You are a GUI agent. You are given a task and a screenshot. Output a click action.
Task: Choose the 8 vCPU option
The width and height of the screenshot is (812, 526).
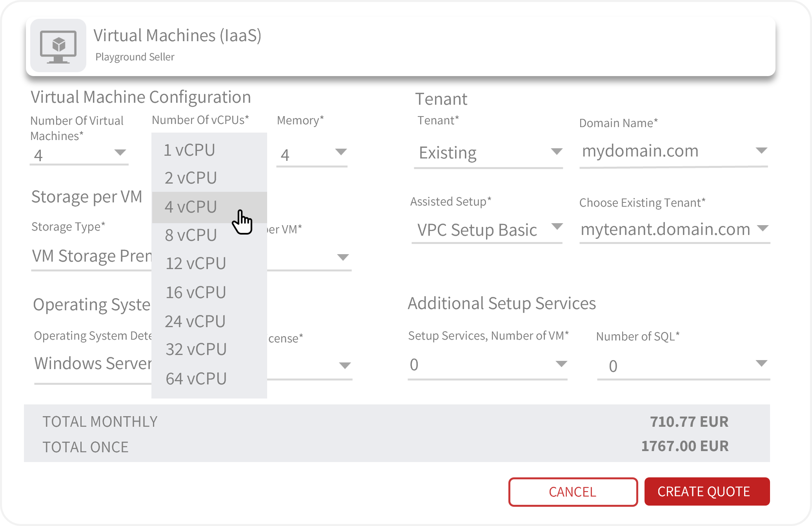point(209,235)
